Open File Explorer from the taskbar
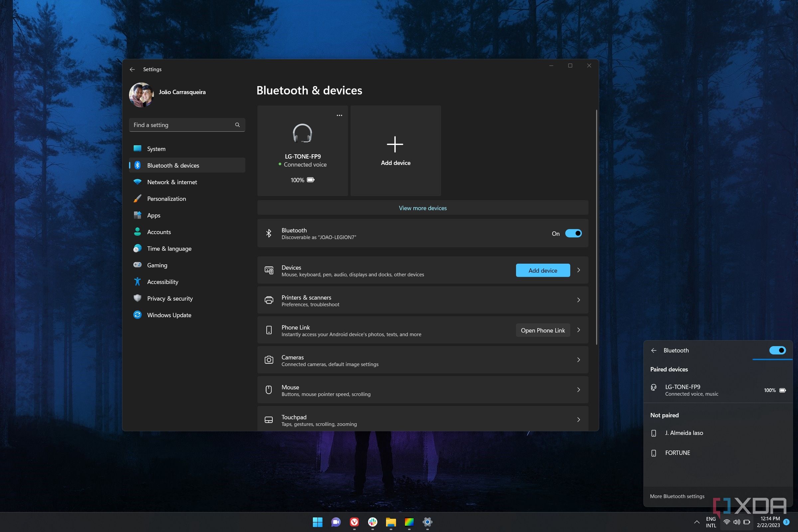Viewport: 798px width, 532px height. 391,522
